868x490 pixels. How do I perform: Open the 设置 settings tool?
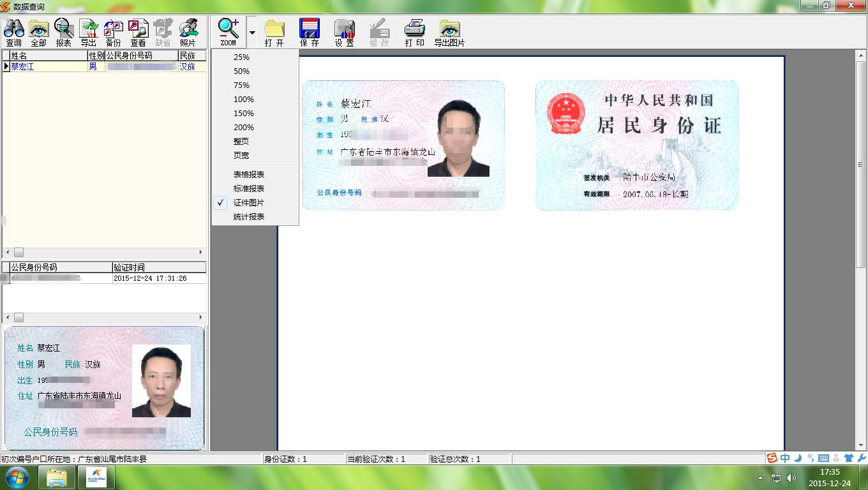pyautogui.click(x=344, y=32)
